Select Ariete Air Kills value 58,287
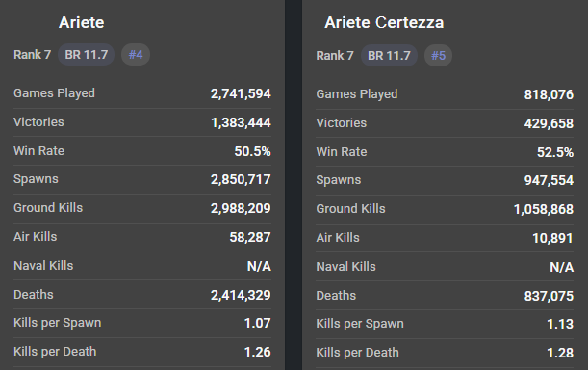This screenshot has width=588, height=370. (250, 237)
